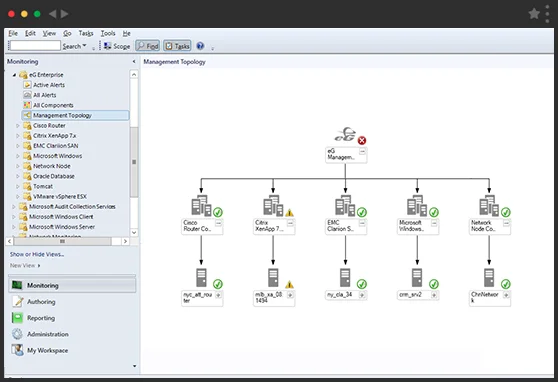The width and height of the screenshot is (558, 382).
Task: Click Show or Hide Views link
Action: pyautogui.click(x=37, y=254)
